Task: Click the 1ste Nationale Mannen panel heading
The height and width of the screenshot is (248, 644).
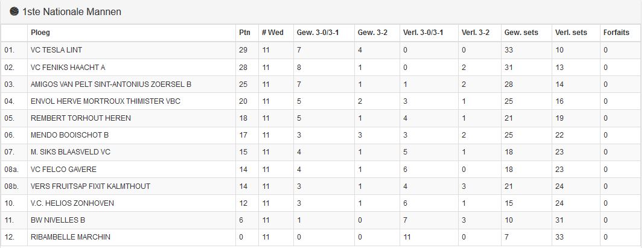Action: (71, 12)
